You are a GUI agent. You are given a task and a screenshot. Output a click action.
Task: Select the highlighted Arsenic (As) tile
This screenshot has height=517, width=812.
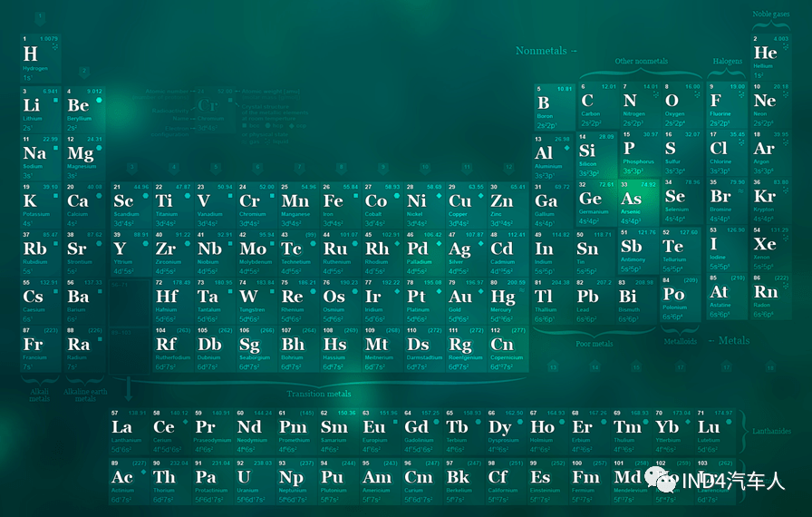click(x=639, y=202)
